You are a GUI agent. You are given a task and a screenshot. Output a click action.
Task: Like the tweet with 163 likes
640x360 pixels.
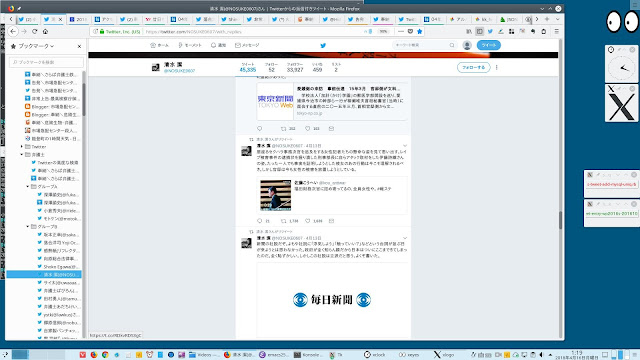[x=308, y=129]
